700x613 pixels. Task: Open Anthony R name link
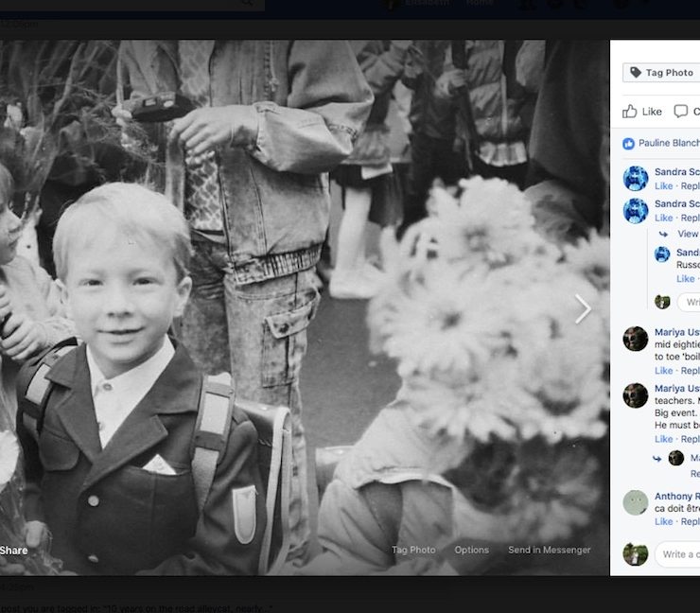(677, 496)
